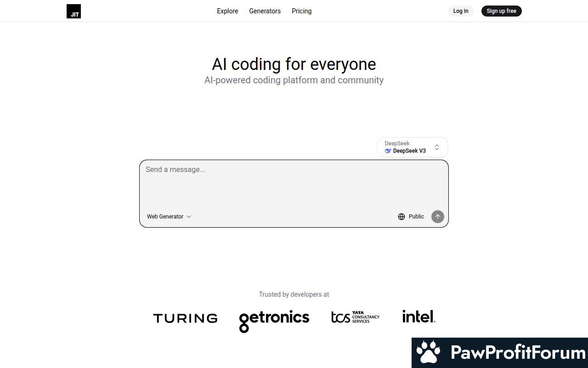The image size is (588, 368).
Task: Click the Sign up free button
Action: 501,11
